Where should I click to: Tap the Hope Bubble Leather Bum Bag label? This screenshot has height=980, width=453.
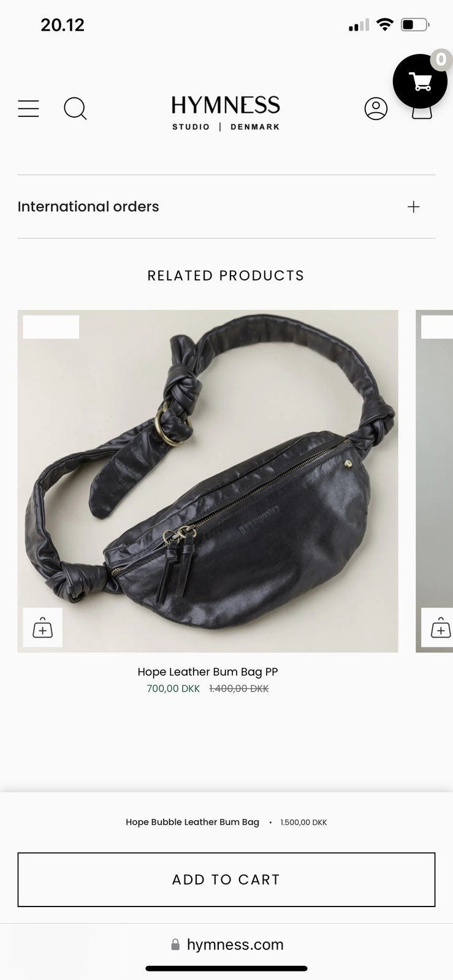[192, 822]
